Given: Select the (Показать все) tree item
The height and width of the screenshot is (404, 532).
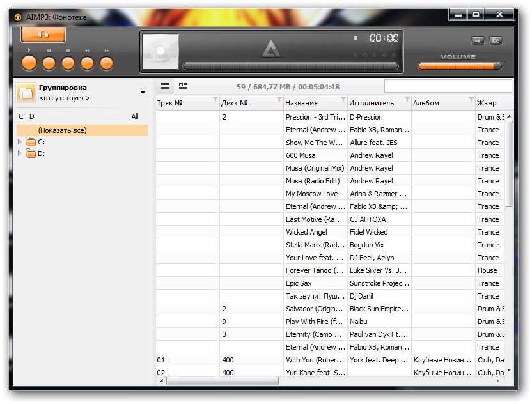Looking at the screenshot, I should 62,130.
